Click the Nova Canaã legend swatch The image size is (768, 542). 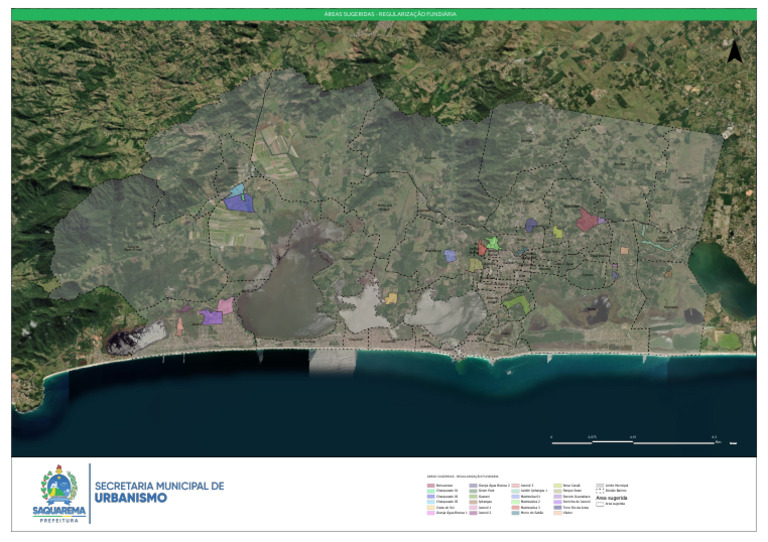[556, 485]
